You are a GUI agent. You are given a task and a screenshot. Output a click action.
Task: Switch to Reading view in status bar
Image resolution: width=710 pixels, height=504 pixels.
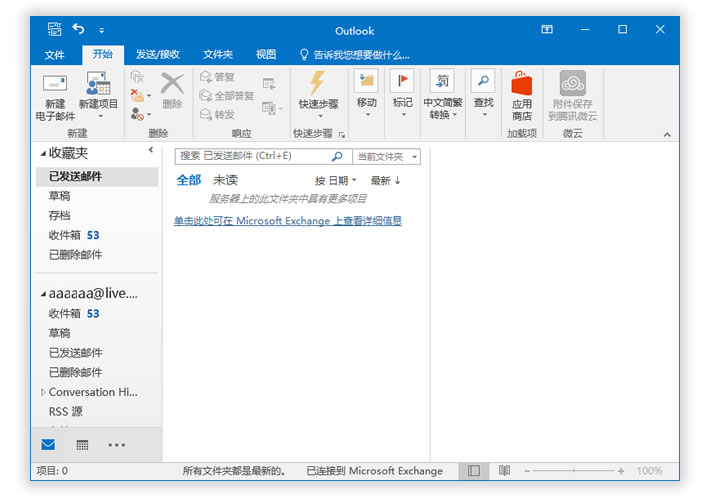click(504, 471)
